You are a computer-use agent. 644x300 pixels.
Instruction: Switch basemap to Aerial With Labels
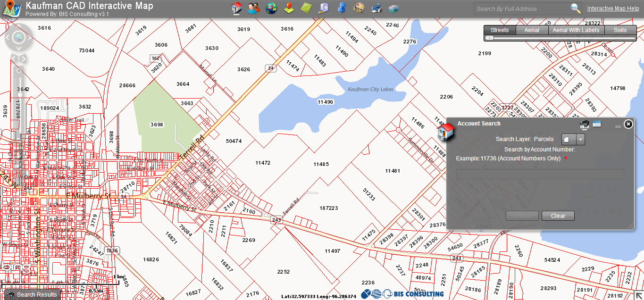(576, 30)
